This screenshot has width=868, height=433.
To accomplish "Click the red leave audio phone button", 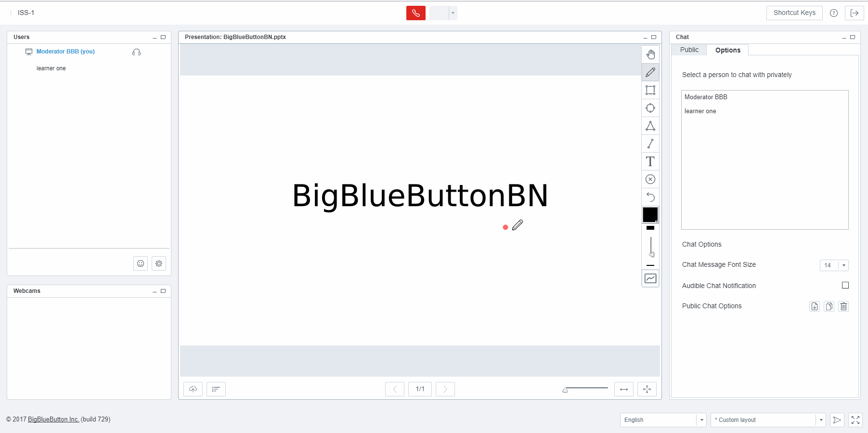I will coord(416,13).
